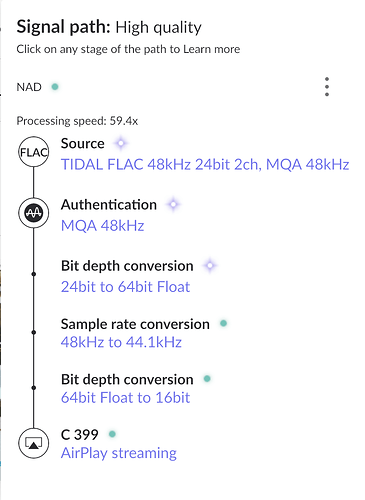The image size is (365, 500).
Task: Click the green dot next to NAD
Action: tap(55, 87)
